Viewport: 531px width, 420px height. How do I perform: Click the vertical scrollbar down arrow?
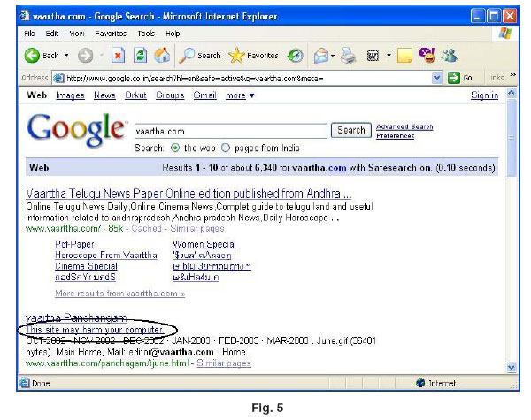click(511, 365)
